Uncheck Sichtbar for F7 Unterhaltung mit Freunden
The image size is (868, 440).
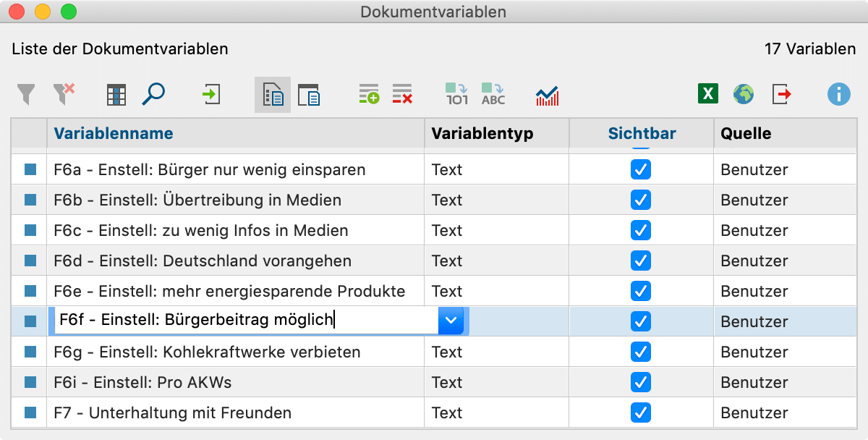click(x=641, y=412)
